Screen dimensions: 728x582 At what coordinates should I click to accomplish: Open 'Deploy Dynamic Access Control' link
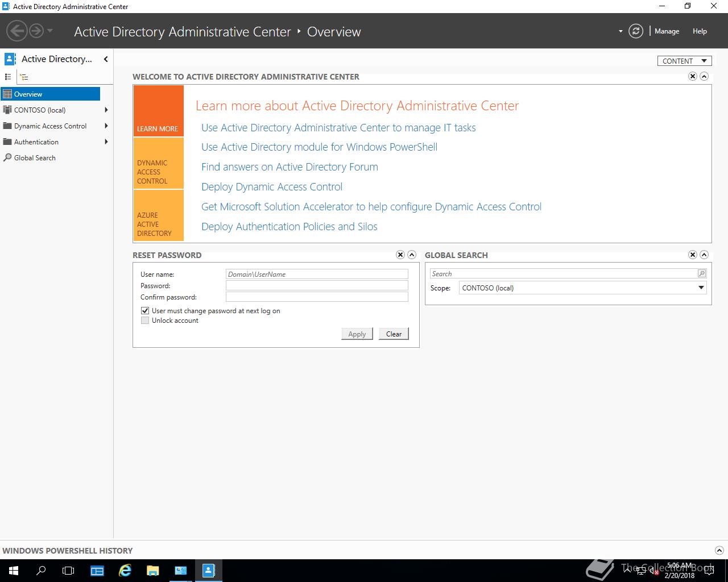(x=272, y=187)
